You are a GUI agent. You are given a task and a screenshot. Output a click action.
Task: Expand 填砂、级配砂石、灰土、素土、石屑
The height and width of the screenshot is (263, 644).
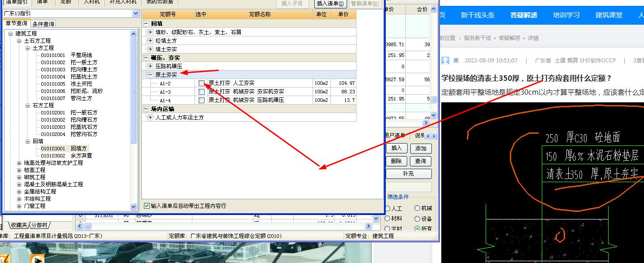click(151, 32)
